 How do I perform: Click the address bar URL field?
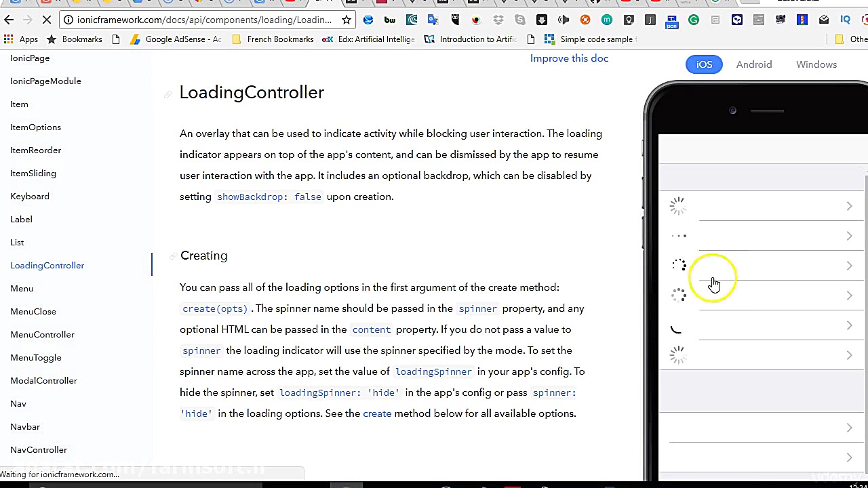pos(204,20)
